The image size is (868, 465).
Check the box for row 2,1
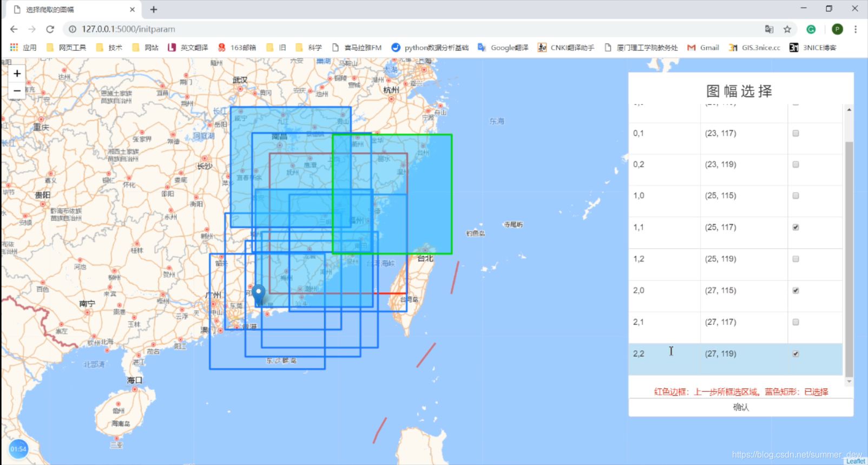(x=795, y=322)
